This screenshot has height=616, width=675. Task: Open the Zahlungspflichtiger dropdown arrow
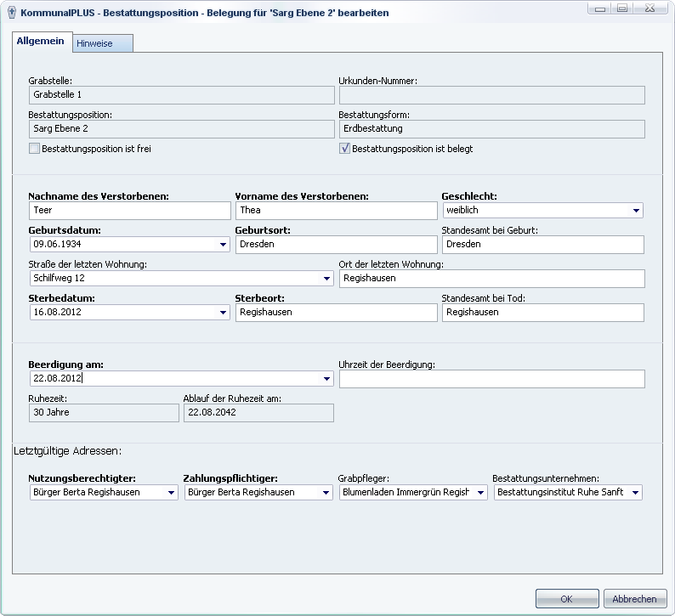coord(325,493)
